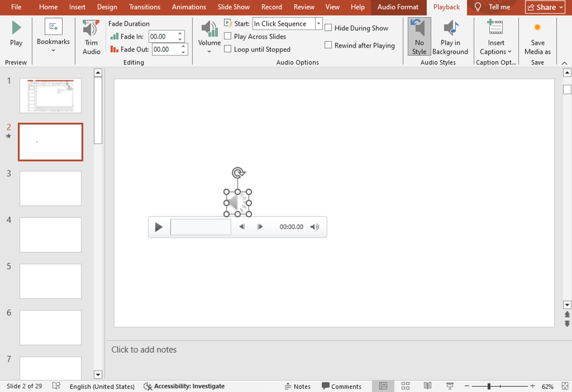
Task: Select the Trim Audio tool
Action: pyautogui.click(x=90, y=37)
